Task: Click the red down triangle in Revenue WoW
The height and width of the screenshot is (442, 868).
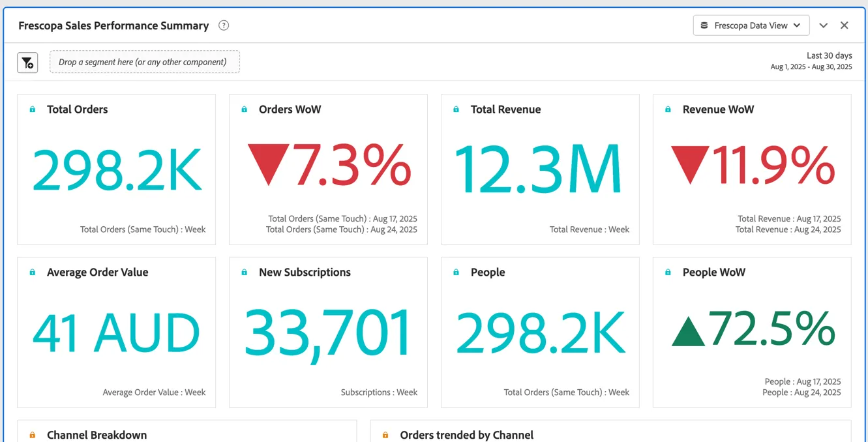Action: click(689, 165)
